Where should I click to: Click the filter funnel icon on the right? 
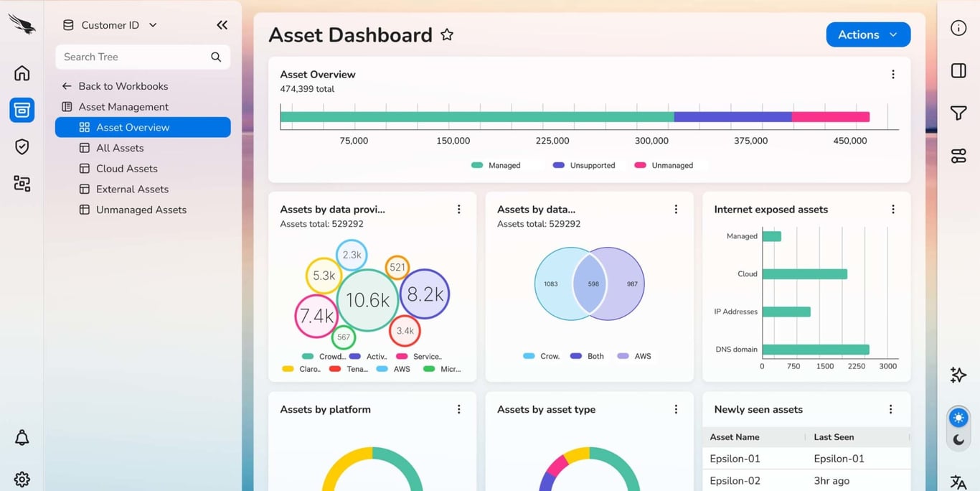click(x=958, y=113)
